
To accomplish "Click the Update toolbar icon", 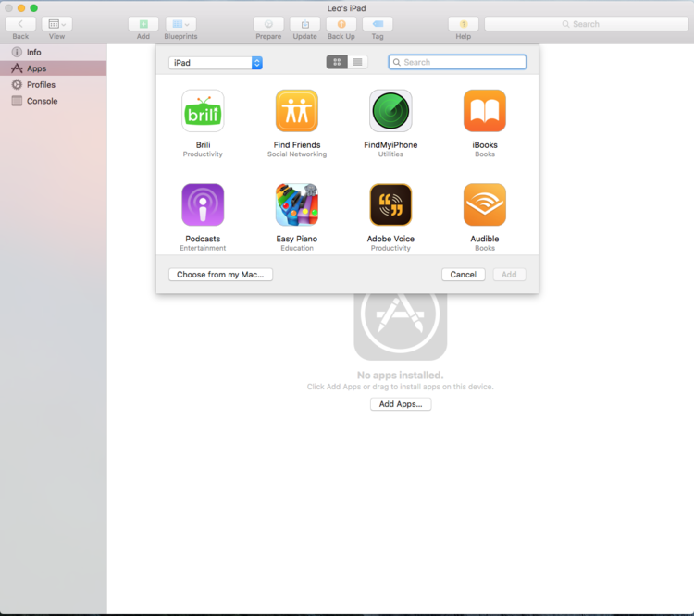I will 305,24.
